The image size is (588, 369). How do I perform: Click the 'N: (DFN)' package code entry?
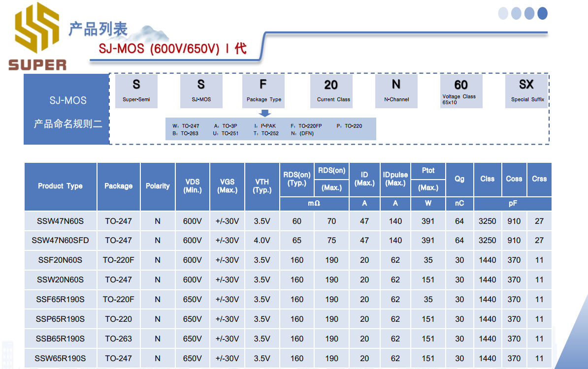[302, 133]
